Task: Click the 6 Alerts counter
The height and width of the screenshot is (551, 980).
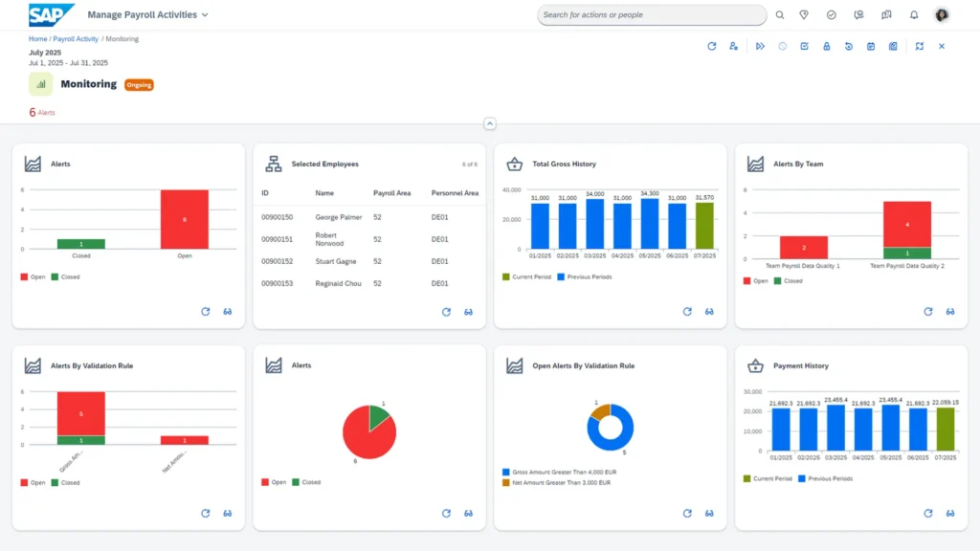Action: pos(42,112)
